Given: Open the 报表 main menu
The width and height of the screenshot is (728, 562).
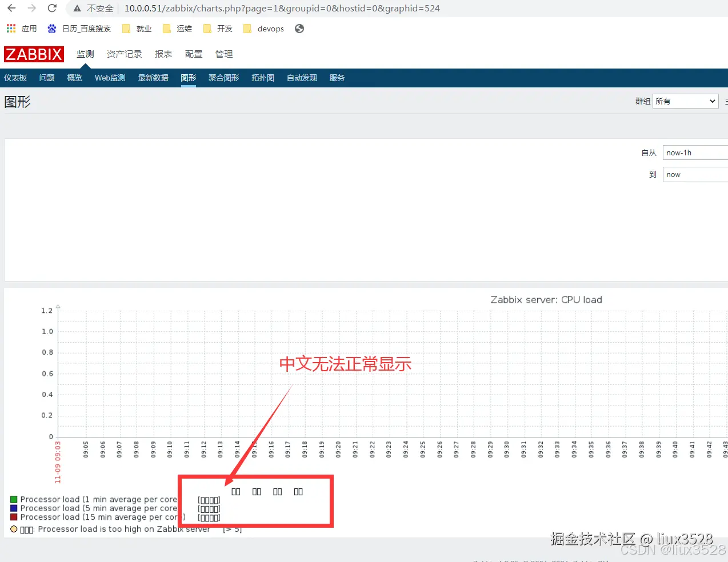Looking at the screenshot, I should (x=163, y=54).
